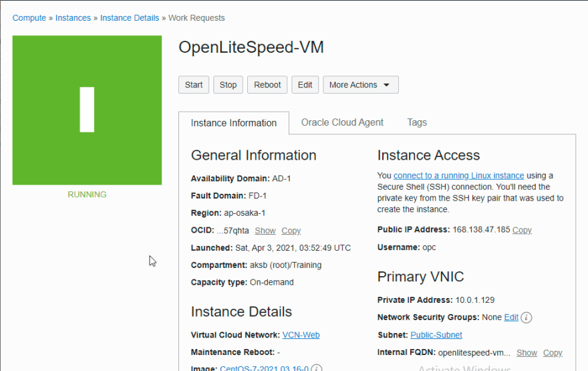Open the Tags tab

(417, 122)
